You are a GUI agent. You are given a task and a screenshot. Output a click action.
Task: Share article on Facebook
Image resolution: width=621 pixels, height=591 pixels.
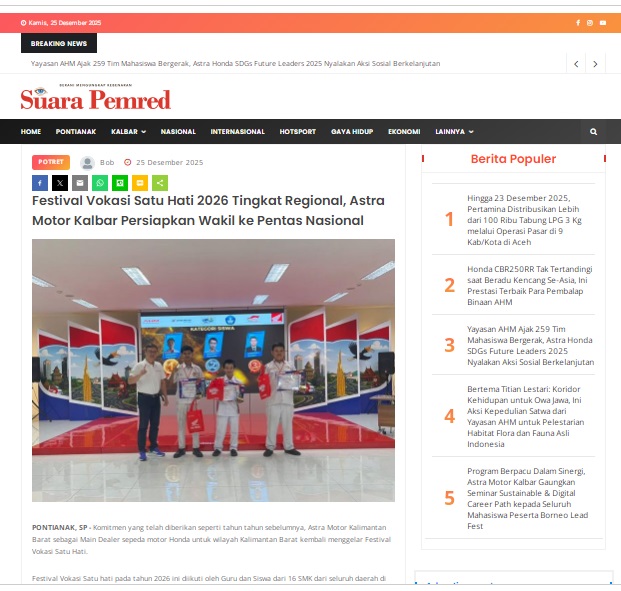tap(40, 183)
